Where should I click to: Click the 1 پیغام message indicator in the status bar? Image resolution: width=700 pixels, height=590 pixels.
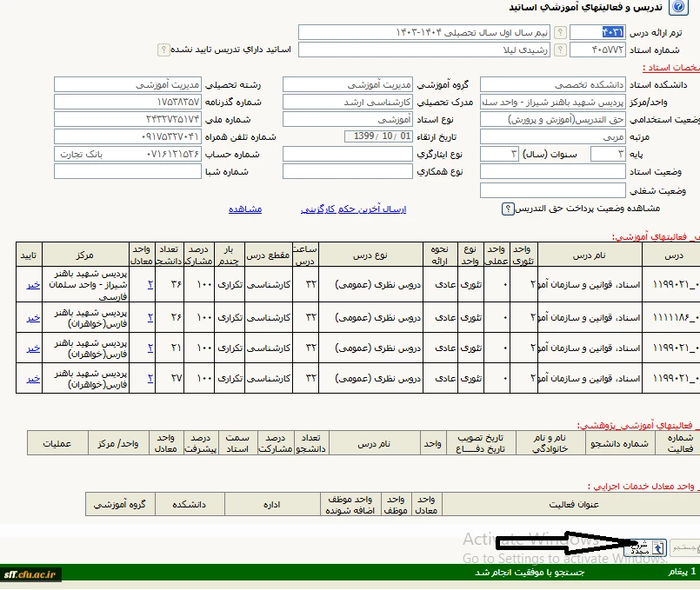[x=682, y=573]
